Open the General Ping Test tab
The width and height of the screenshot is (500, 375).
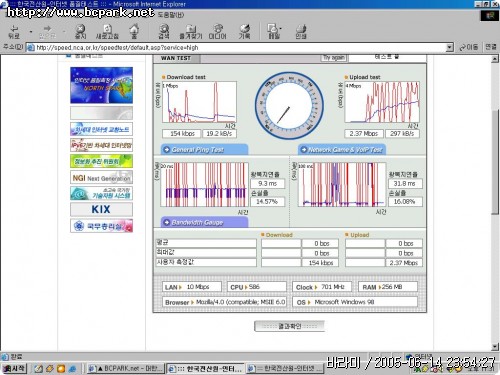(x=204, y=150)
